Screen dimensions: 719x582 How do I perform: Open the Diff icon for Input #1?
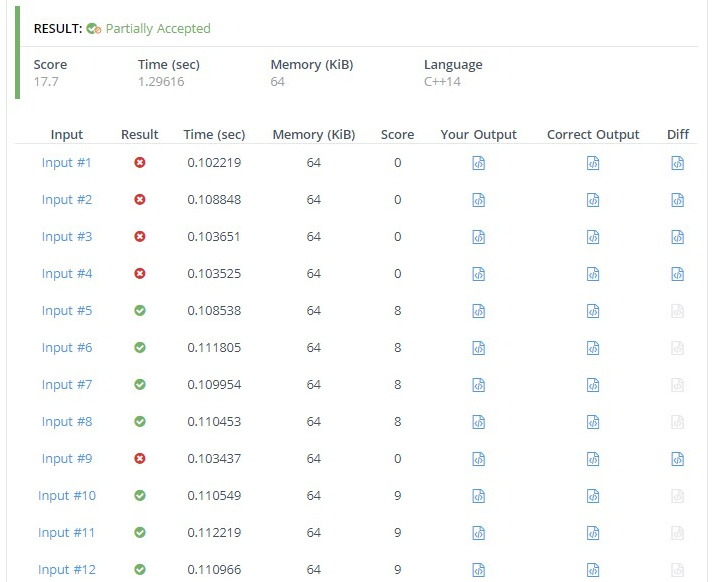[x=677, y=163]
